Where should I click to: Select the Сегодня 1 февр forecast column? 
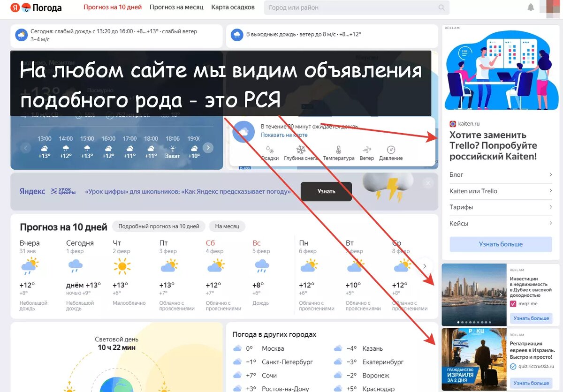[84, 277]
